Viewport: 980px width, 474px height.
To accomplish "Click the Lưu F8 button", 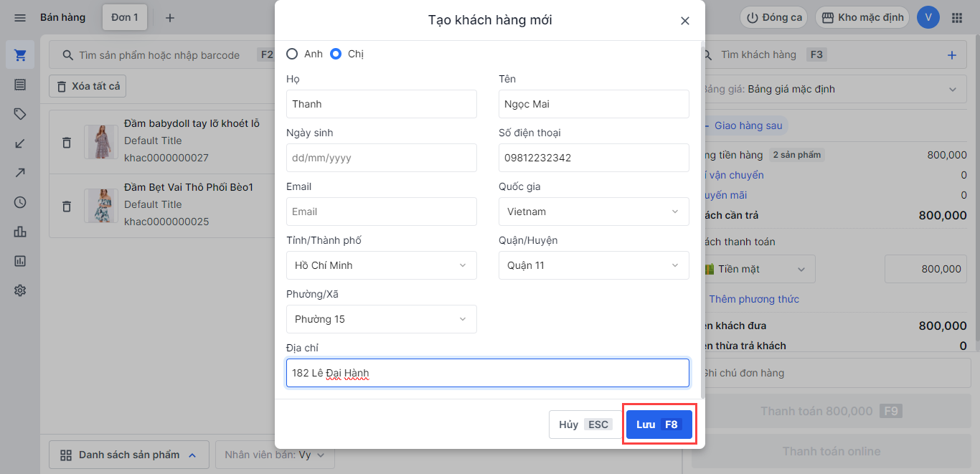I will tap(659, 425).
